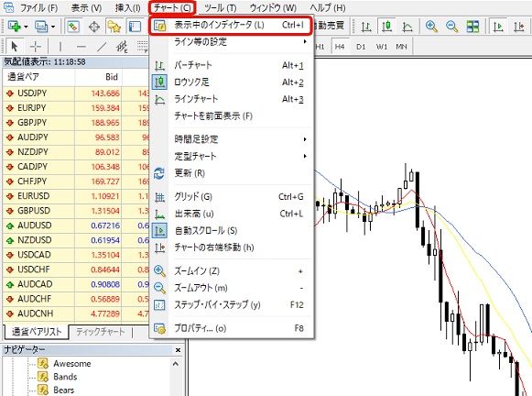Toggle auto scroll toolbar icon
This screenshot has height=396, width=532.
pyautogui.click(x=498, y=27)
